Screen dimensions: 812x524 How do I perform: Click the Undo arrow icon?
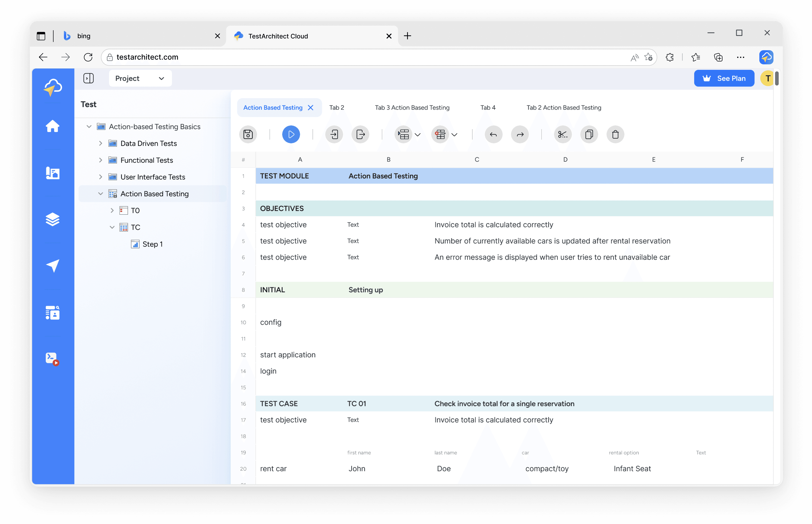click(493, 135)
